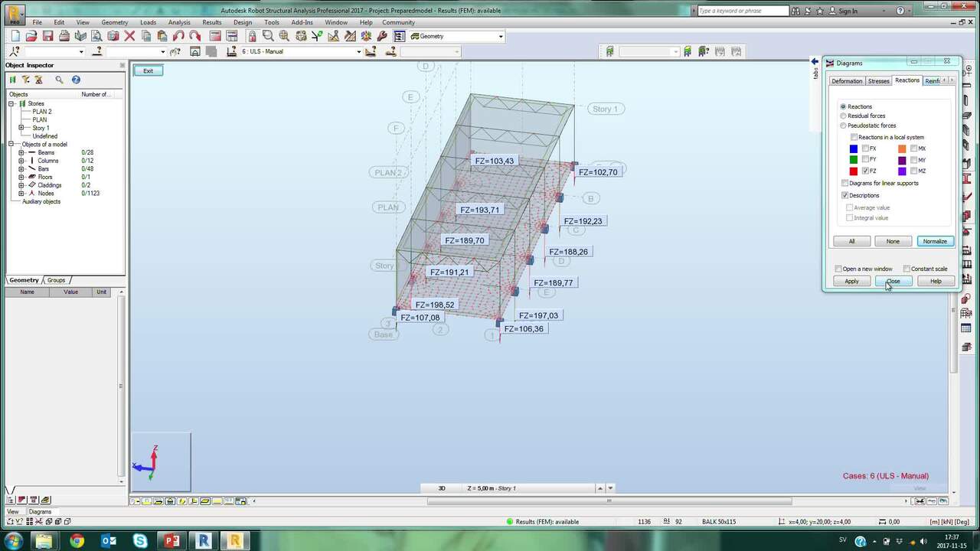Click the Save project icon

47,36
